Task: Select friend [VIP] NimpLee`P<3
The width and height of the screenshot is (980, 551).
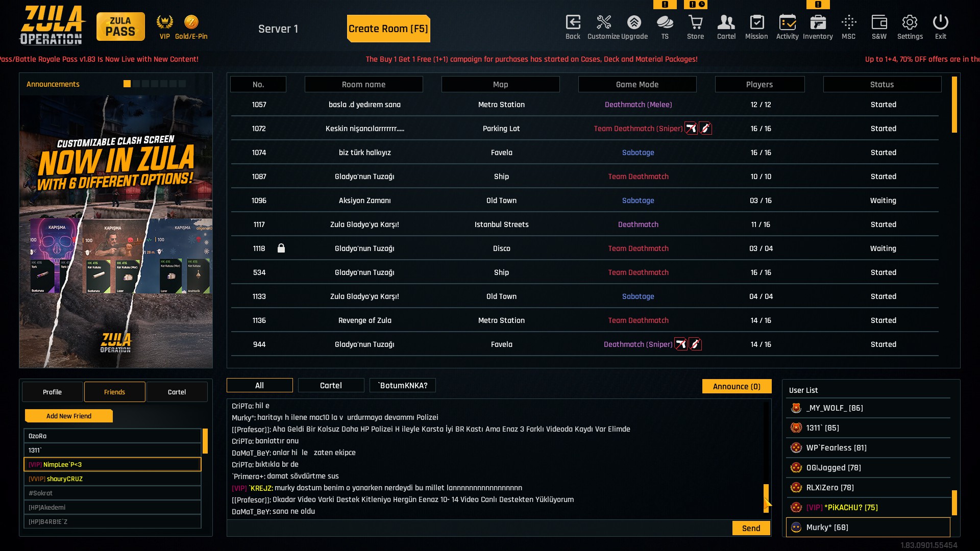Action: pos(112,464)
